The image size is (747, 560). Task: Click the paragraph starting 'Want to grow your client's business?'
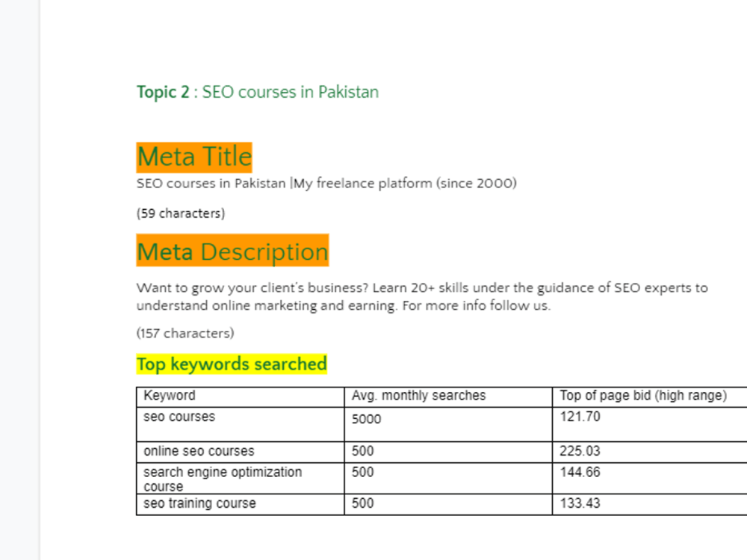click(x=422, y=296)
